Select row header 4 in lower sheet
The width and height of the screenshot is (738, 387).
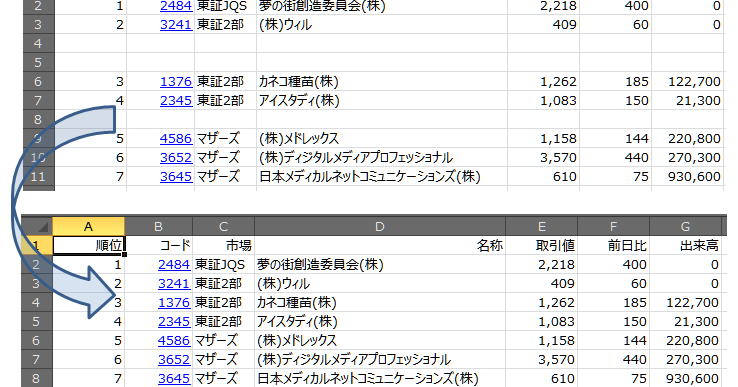click(37, 302)
